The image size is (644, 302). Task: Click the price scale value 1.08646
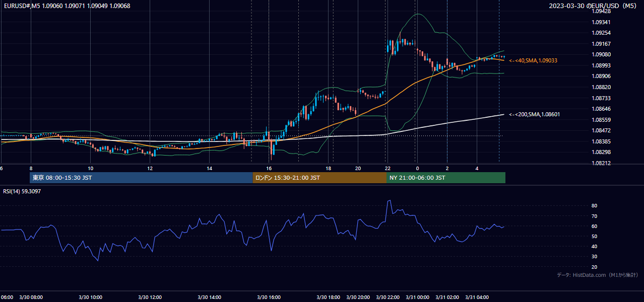click(x=601, y=109)
